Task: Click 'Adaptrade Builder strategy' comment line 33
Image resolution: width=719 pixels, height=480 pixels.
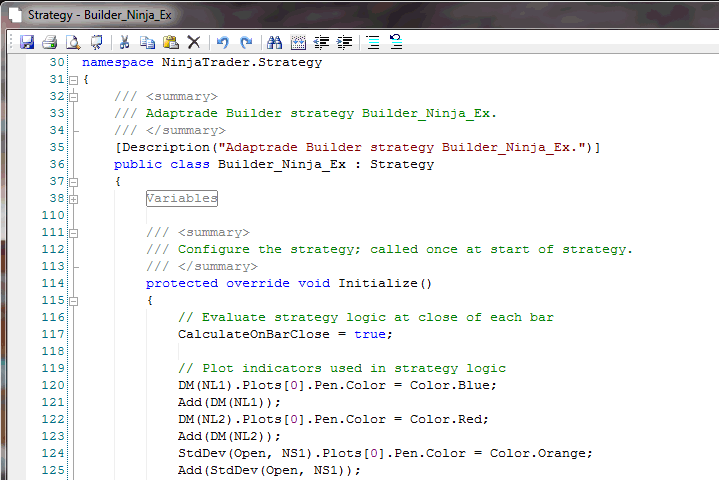Action: click(x=250, y=113)
